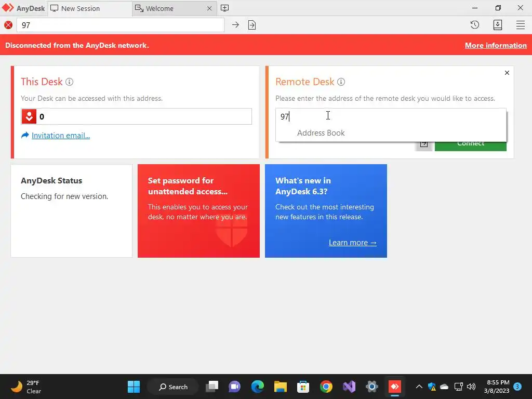Open Visual Studio from taskbar
Screen dimensions: 532x399
[x=349, y=387]
